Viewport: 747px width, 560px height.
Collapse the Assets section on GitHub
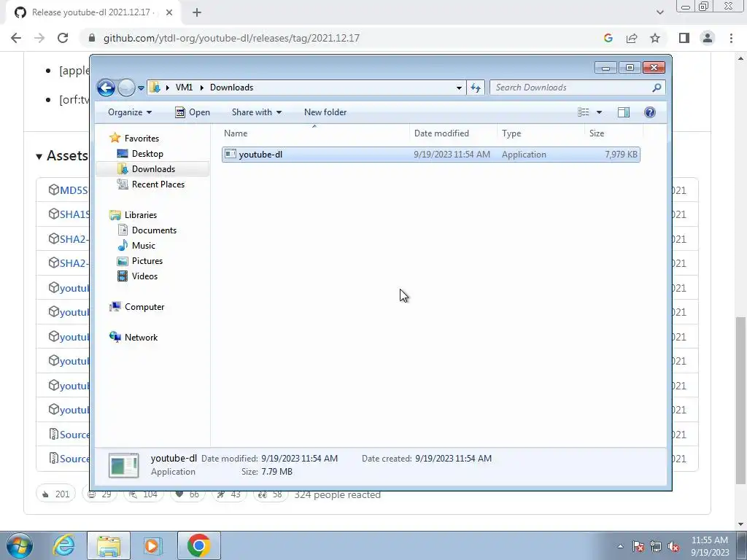[x=62, y=156]
